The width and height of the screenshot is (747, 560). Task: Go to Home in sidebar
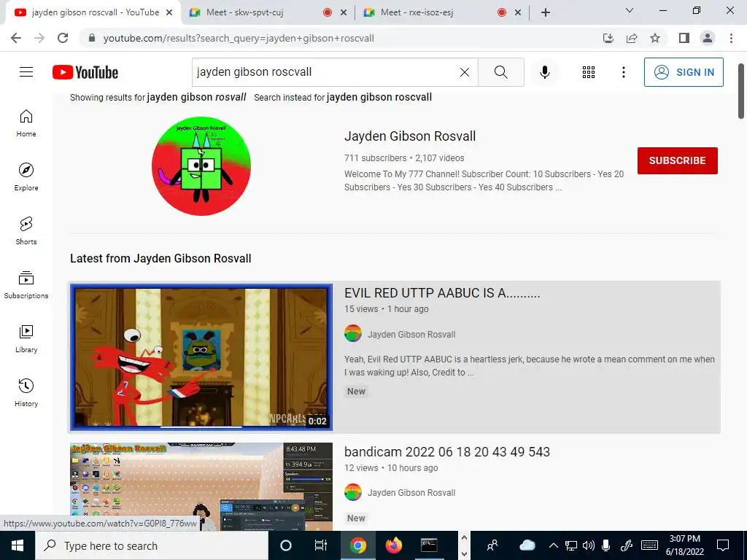click(26, 122)
